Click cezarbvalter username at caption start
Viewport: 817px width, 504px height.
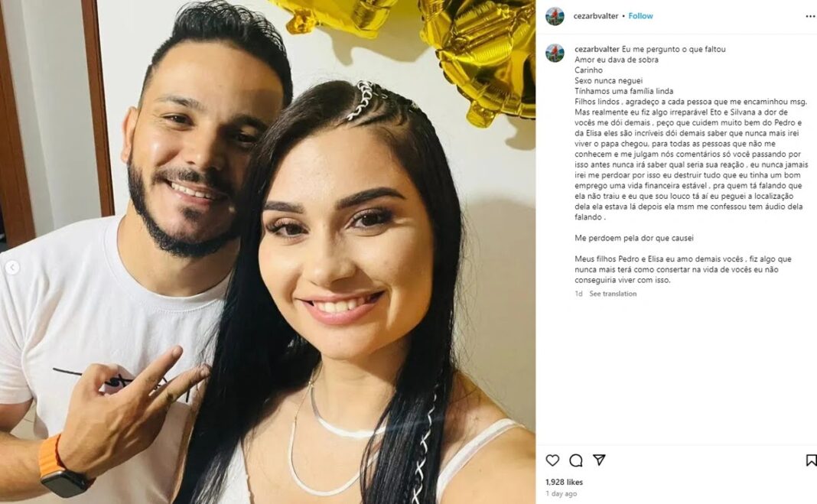pyautogui.click(x=597, y=50)
